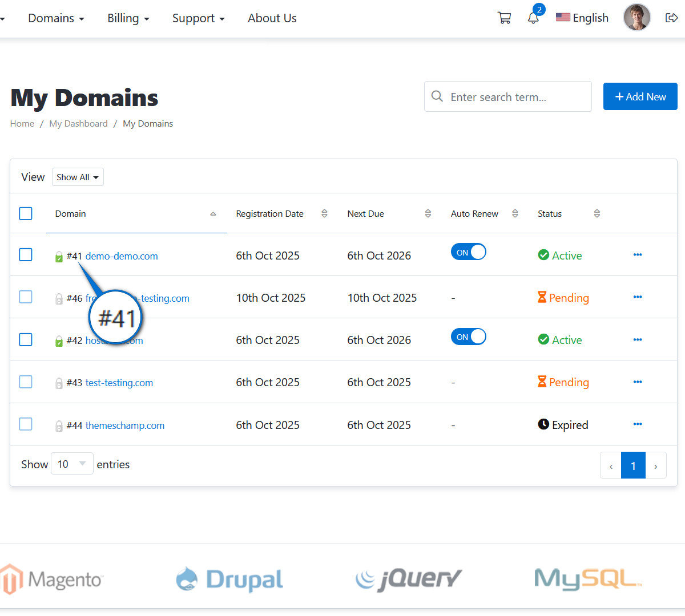Open actions menu for demo-demo.com row
Viewport: 685px width, 616px height.
pos(638,255)
